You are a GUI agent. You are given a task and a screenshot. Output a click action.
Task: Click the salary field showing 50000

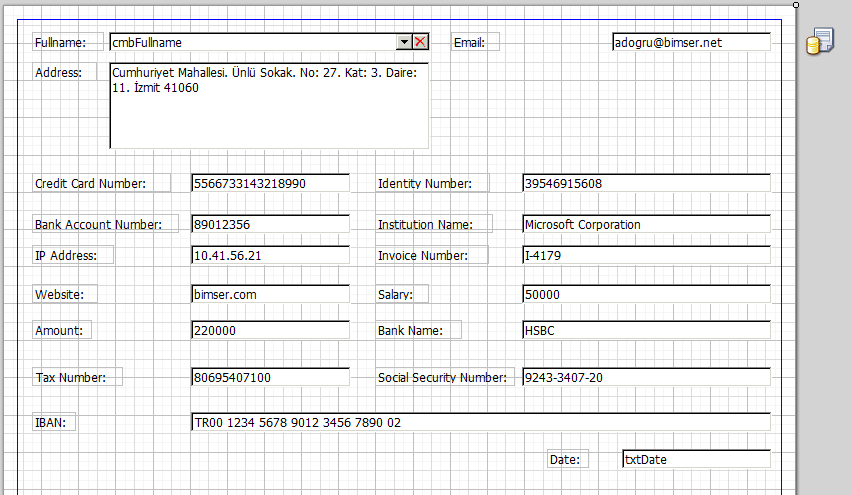pos(646,294)
